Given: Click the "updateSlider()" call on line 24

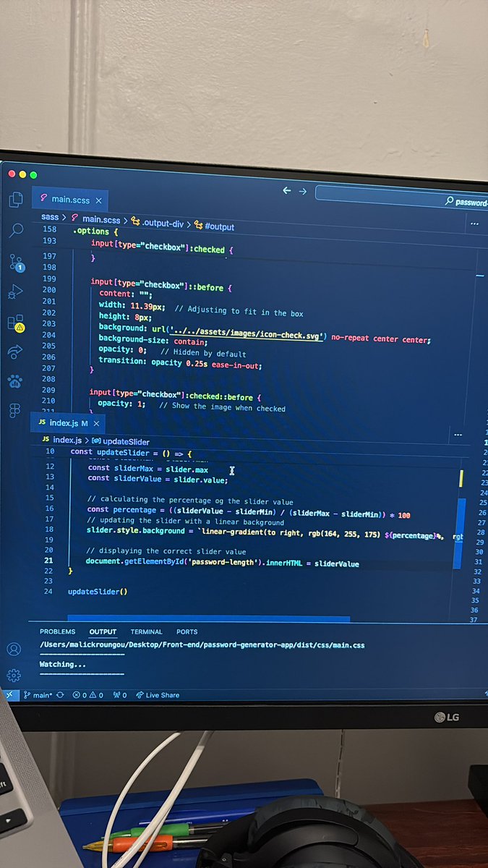Looking at the screenshot, I should (98, 591).
